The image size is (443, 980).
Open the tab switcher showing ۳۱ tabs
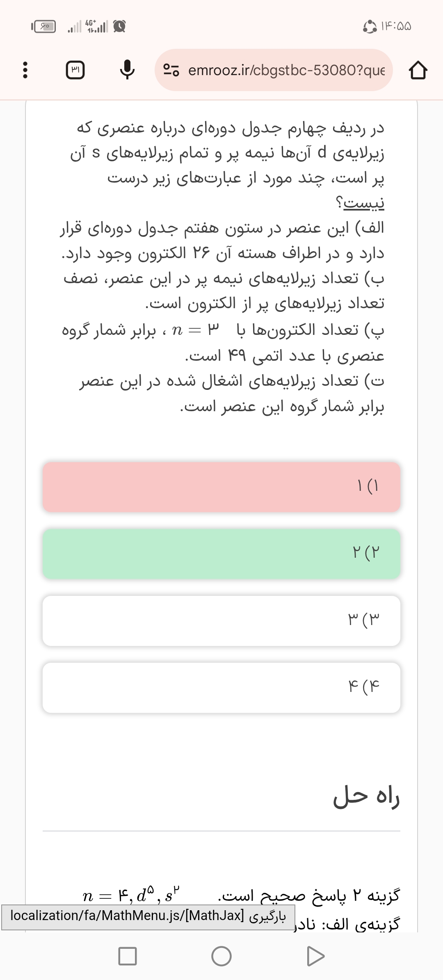tap(75, 70)
